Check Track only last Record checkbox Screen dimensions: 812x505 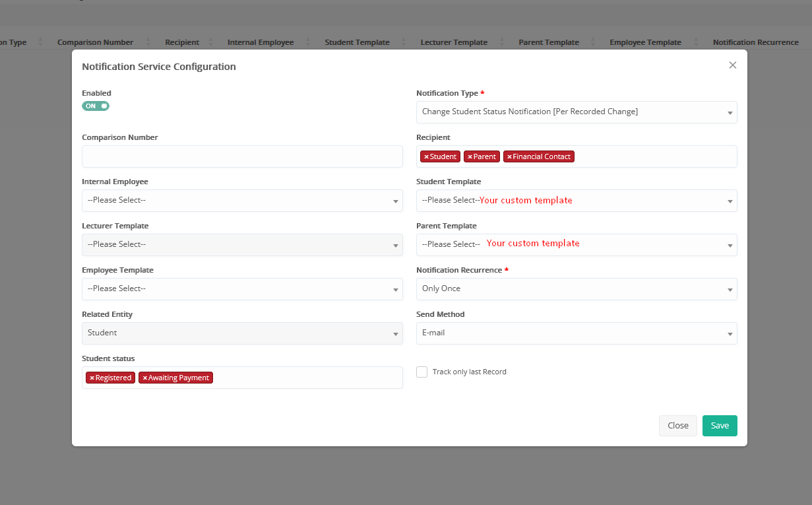pos(422,372)
